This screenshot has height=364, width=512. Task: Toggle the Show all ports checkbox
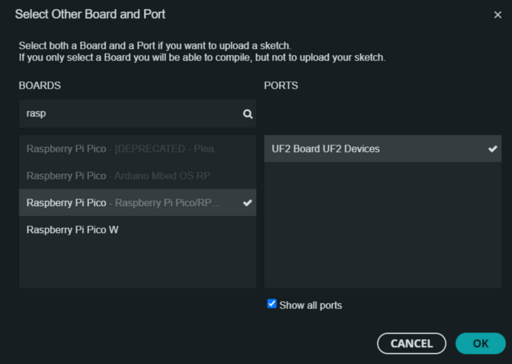272,304
